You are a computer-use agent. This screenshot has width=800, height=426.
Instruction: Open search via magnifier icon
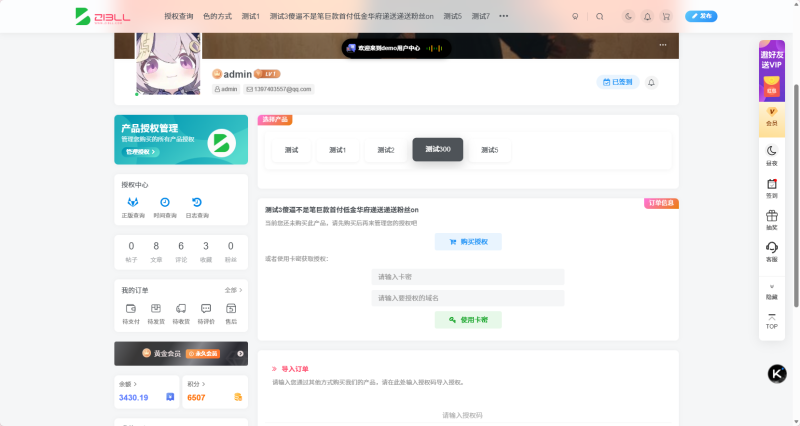click(x=599, y=16)
